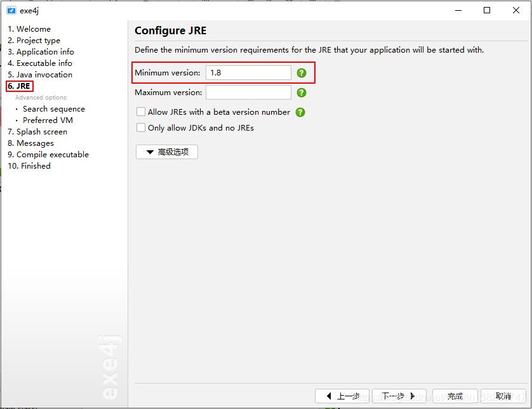Image resolution: width=532 pixels, height=409 pixels.
Task: Maximize the exe4j window
Action: (x=487, y=11)
